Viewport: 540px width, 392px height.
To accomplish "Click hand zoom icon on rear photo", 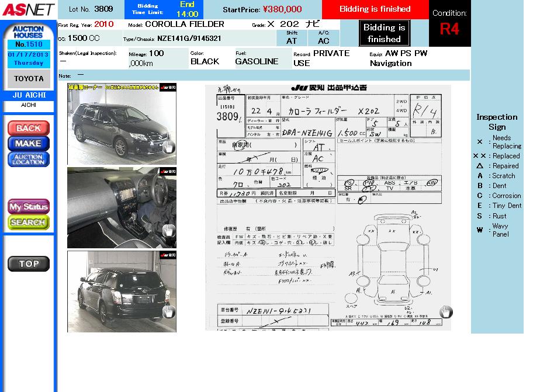I will (168, 311).
